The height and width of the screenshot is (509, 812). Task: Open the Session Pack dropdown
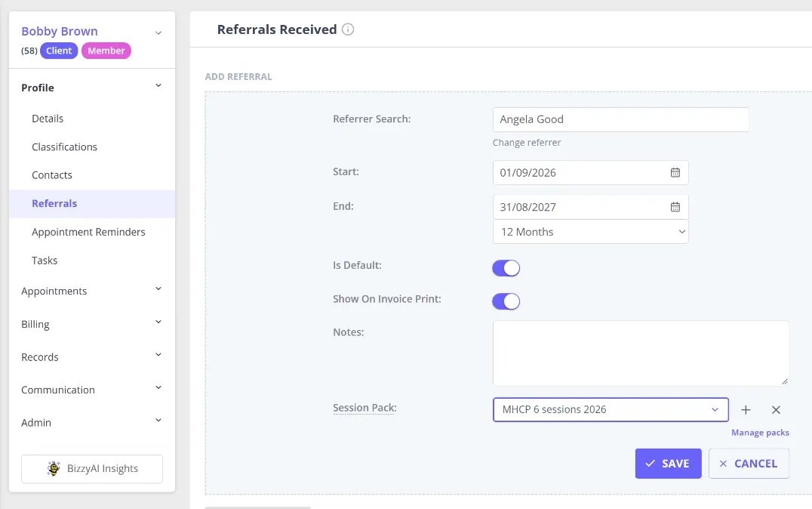(611, 409)
